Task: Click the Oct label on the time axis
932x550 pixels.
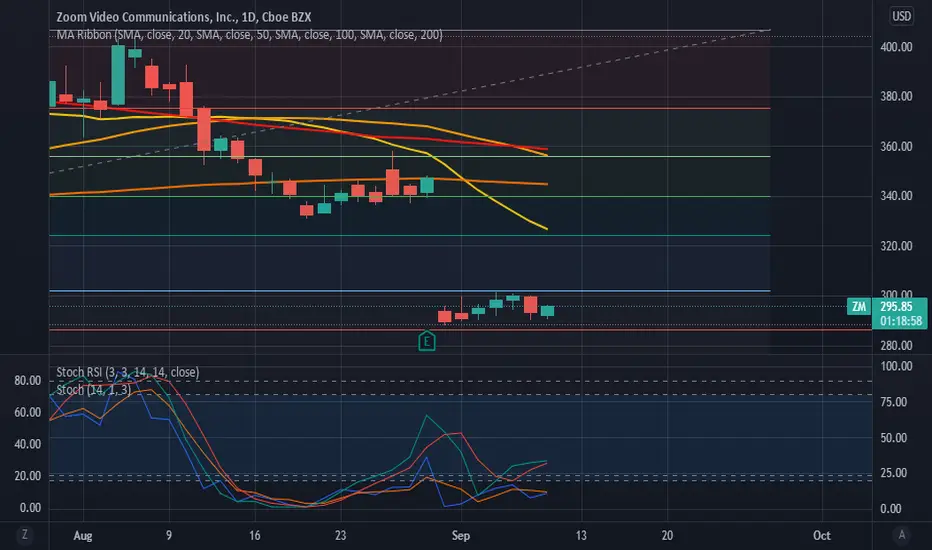Action: 821,536
